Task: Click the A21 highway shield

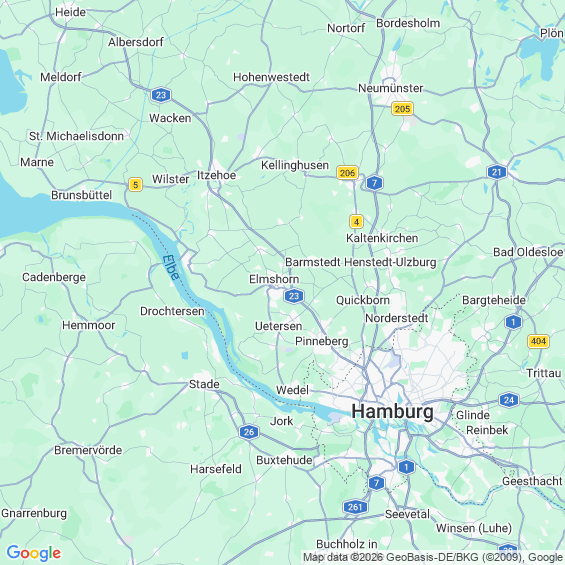Action: 497,172
